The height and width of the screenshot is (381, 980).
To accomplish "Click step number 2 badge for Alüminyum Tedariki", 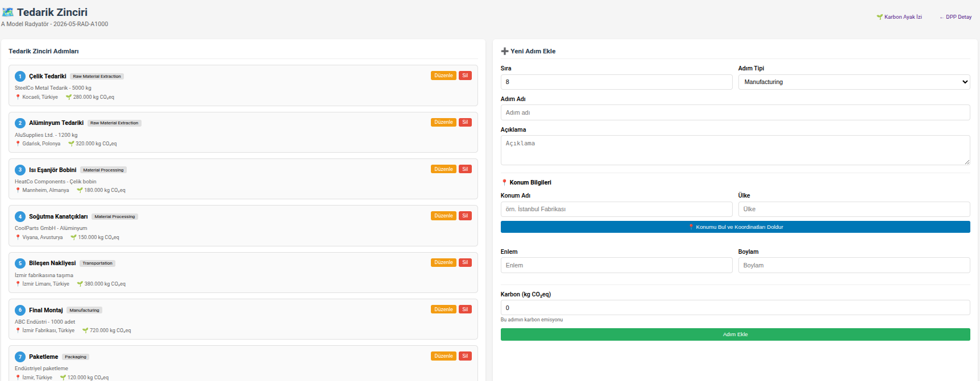I will (20, 123).
